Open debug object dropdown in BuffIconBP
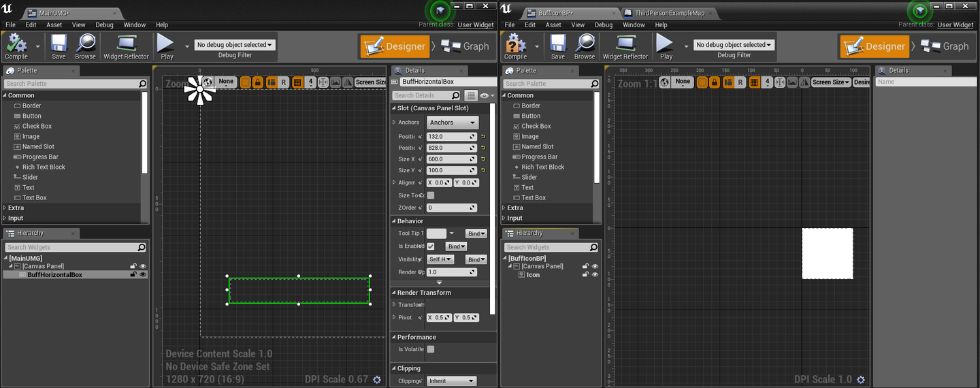Screen dimensions: 980x388 tap(734, 45)
